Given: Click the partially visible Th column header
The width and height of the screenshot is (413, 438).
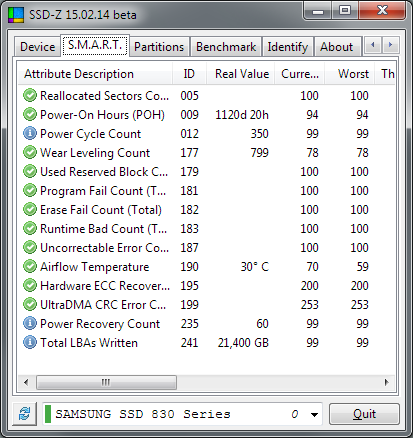Looking at the screenshot, I should tap(386, 74).
